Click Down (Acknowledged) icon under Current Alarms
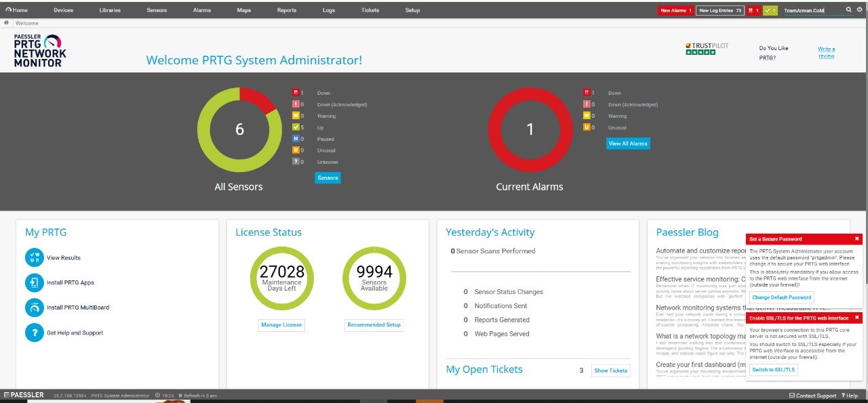The image size is (868, 403). pos(587,104)
